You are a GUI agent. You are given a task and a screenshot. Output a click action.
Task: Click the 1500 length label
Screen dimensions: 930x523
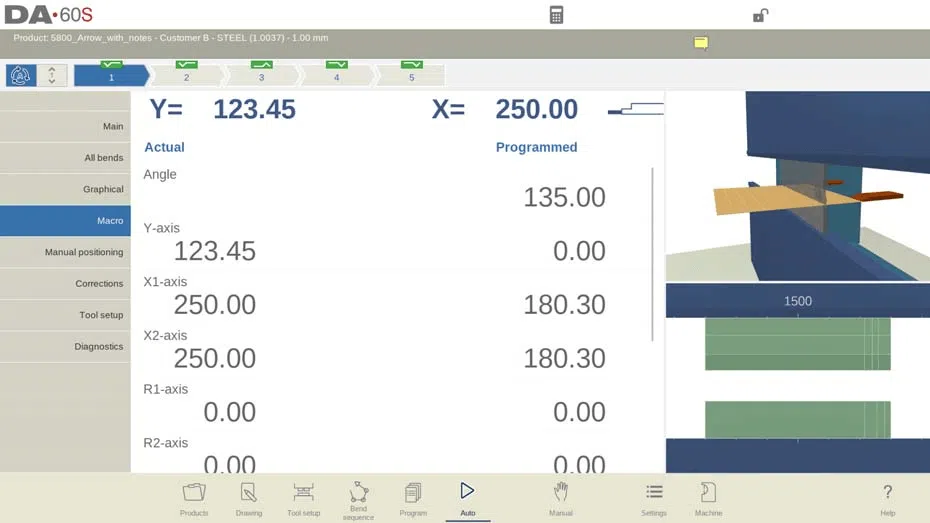[x=798, y=301]
